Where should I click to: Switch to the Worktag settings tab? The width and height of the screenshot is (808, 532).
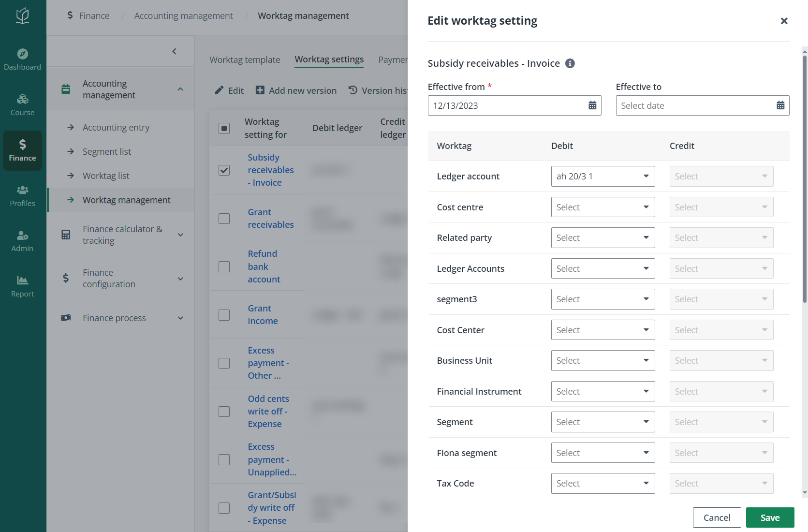point(329,59)
